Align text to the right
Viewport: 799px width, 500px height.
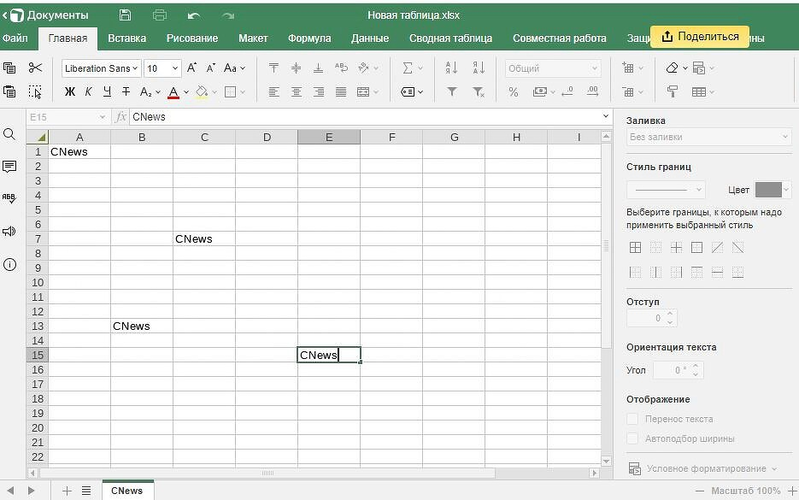(318, 92)
